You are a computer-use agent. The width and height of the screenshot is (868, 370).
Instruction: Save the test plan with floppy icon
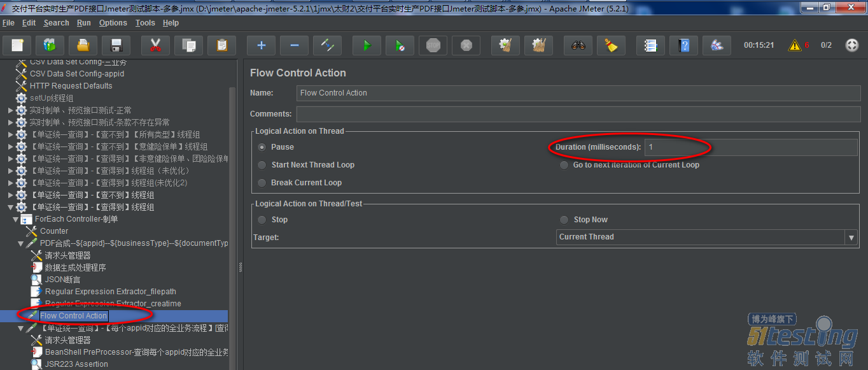pos(116,45)
